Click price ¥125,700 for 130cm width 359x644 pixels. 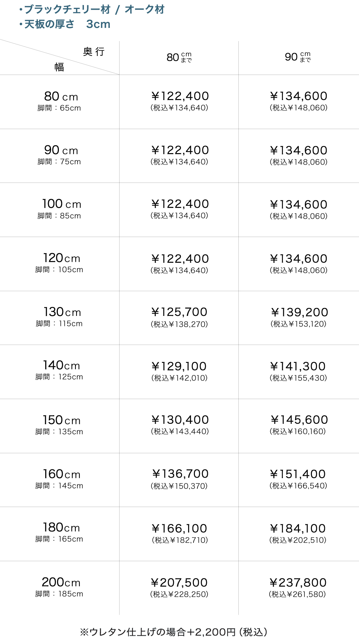coord(179,312)
